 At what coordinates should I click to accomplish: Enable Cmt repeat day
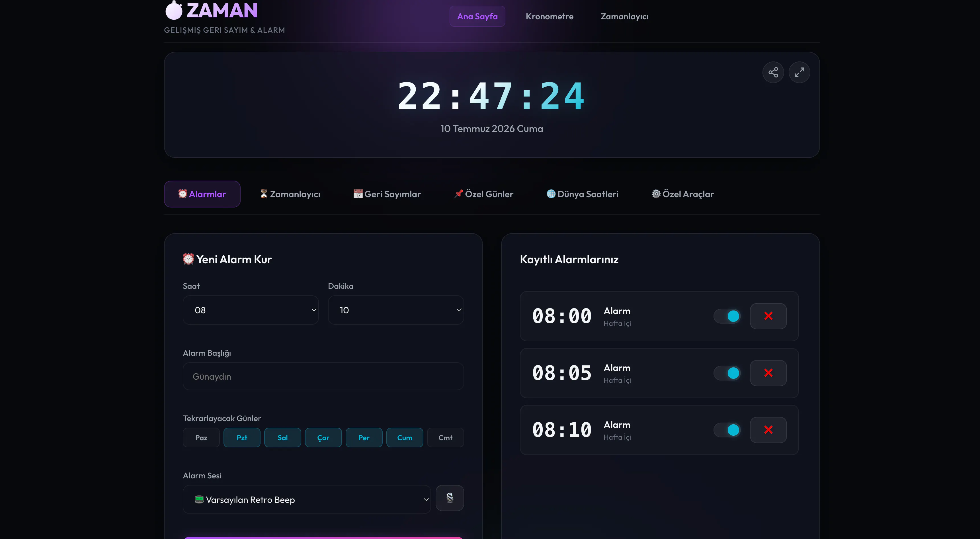[x=446, y=438]
